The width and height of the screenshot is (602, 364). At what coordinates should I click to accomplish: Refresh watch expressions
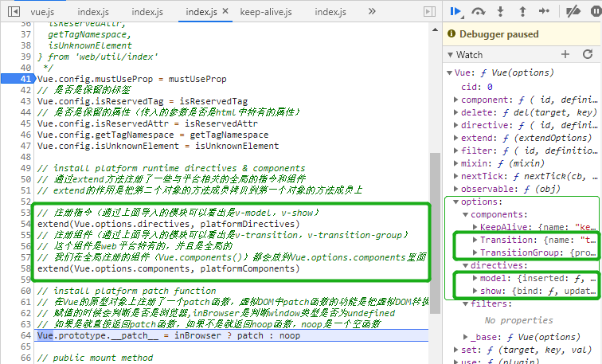(588, 54)
